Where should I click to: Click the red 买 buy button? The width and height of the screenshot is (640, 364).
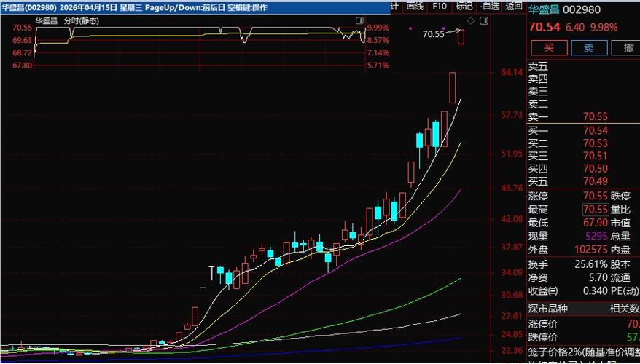tap(549, 48)
